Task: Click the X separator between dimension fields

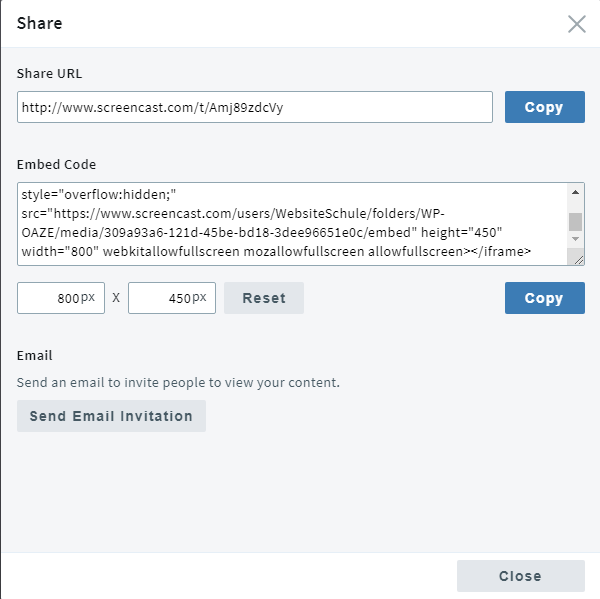Action: click(116, 298)
